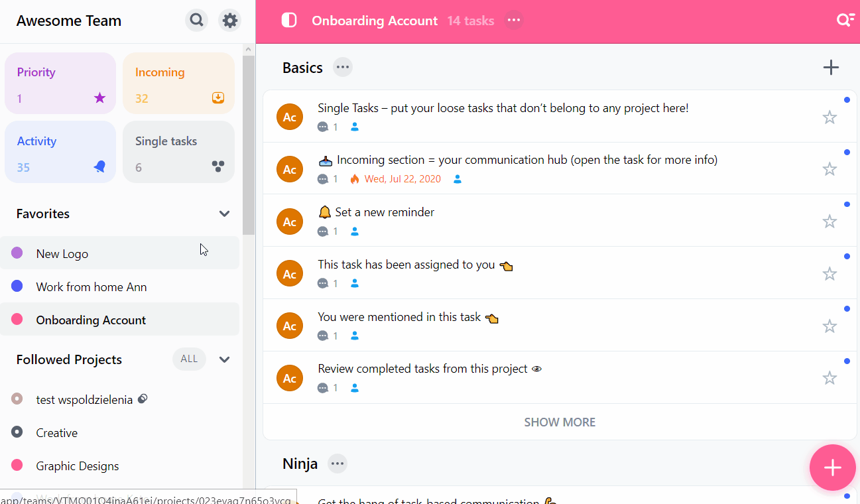Add a task to Basics with plus
860x504 pixels.
831,68
